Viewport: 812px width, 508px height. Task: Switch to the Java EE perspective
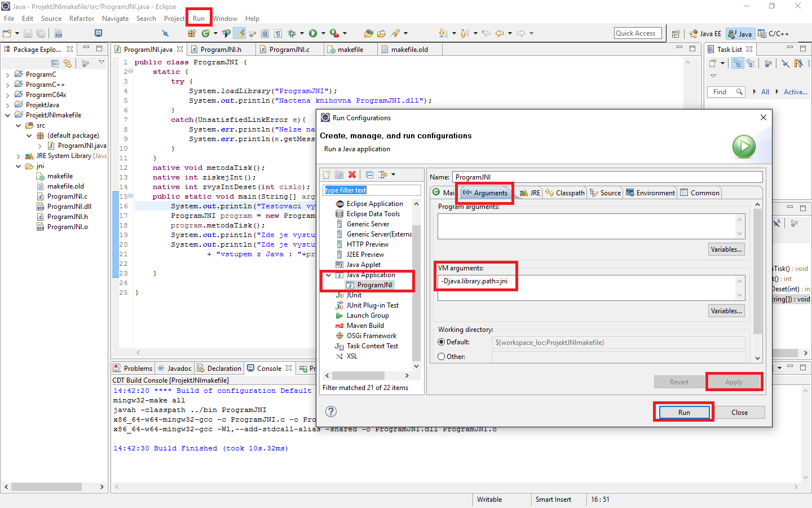tap(705, 33)
